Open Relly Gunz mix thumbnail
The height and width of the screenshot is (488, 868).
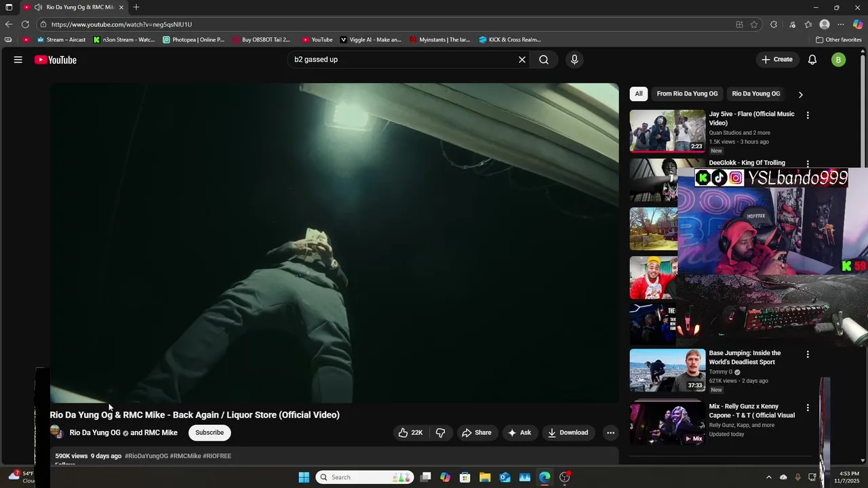tap(667, 424)
